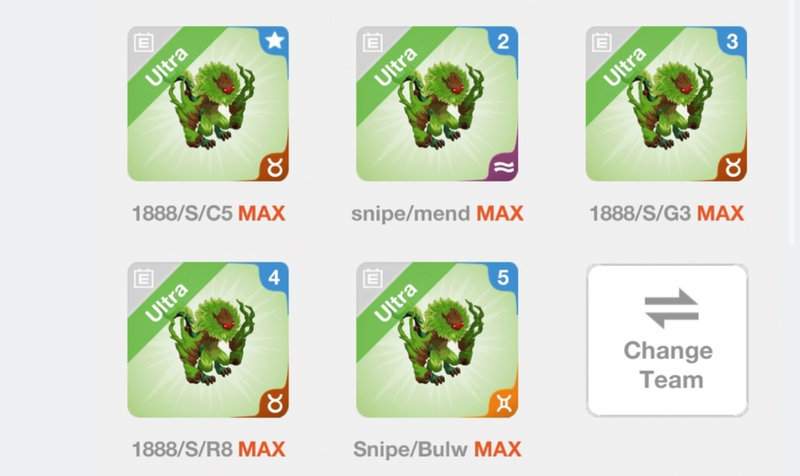The height and width of the screenshot is (476, 800).
Task: Select the Snipe/Bulw monster thumbnail
Action: pos(437,340)
